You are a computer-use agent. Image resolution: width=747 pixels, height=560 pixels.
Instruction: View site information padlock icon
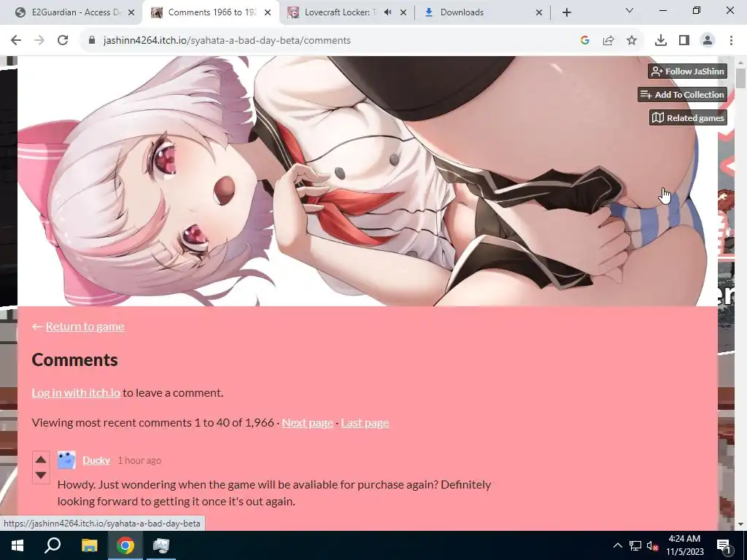click(x=91, y=41)
